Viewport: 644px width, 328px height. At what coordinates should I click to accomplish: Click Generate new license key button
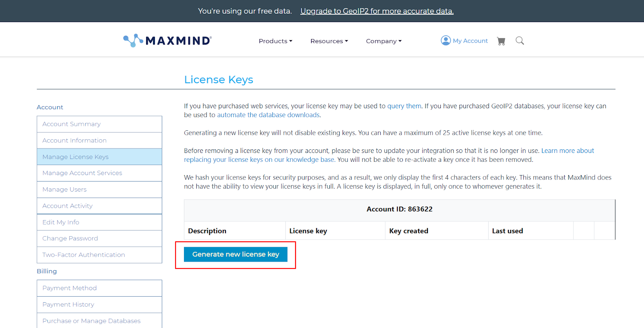(x=235, y=254)
